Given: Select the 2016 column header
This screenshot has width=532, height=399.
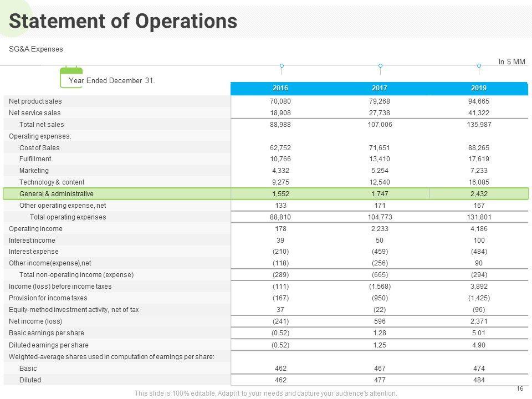Looking at the screenshot, I should [280, 89].
